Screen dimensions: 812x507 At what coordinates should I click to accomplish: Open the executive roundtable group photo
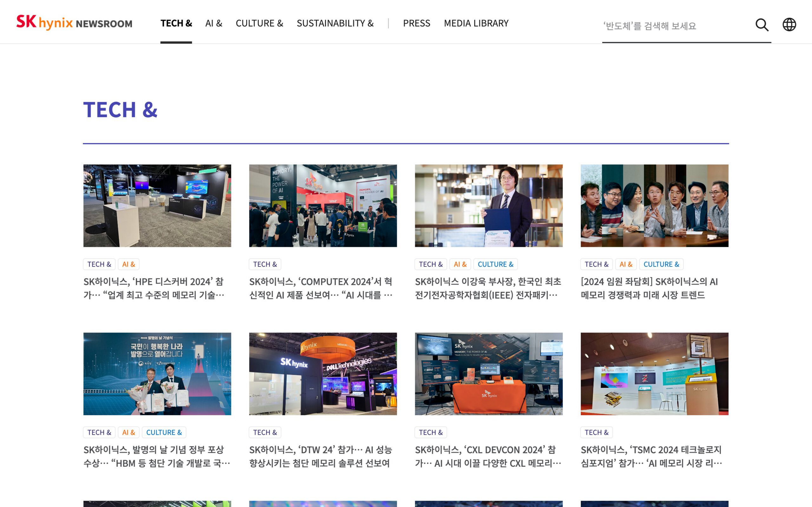[x=654, y=206]
